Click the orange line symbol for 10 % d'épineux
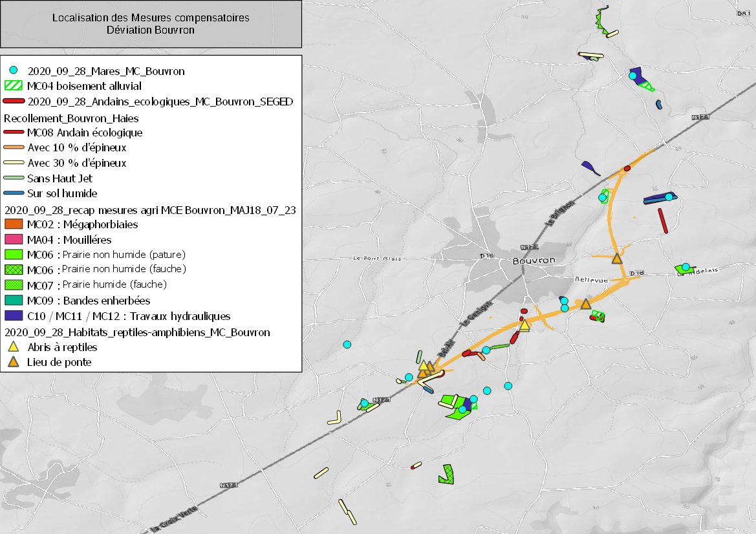 (14, 147)
